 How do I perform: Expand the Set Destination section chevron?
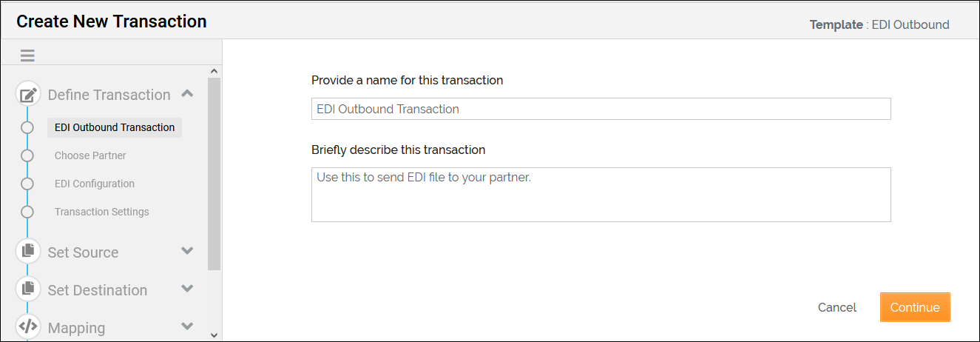click(187, 289)
